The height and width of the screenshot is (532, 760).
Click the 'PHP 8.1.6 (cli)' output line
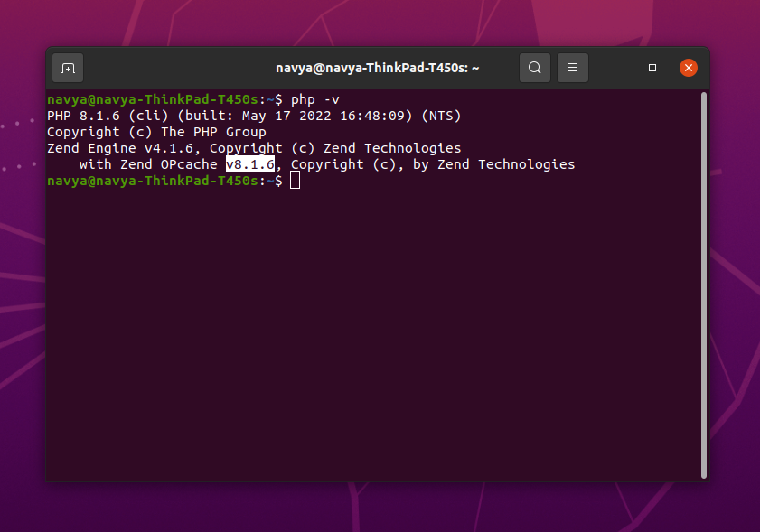click(x=254, y=116)
